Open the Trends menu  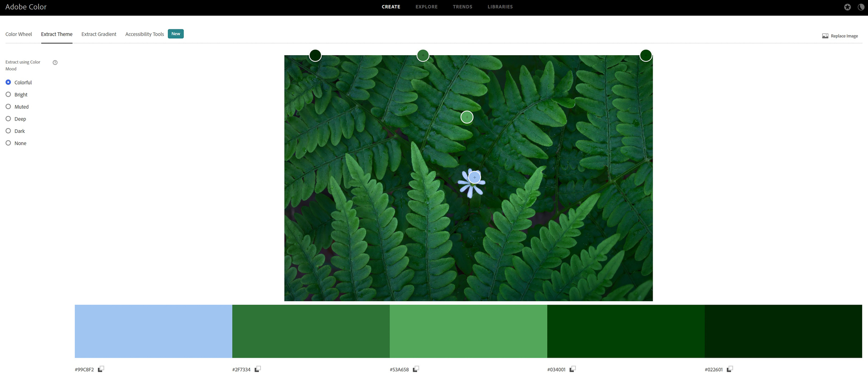(x=462, y=7)
